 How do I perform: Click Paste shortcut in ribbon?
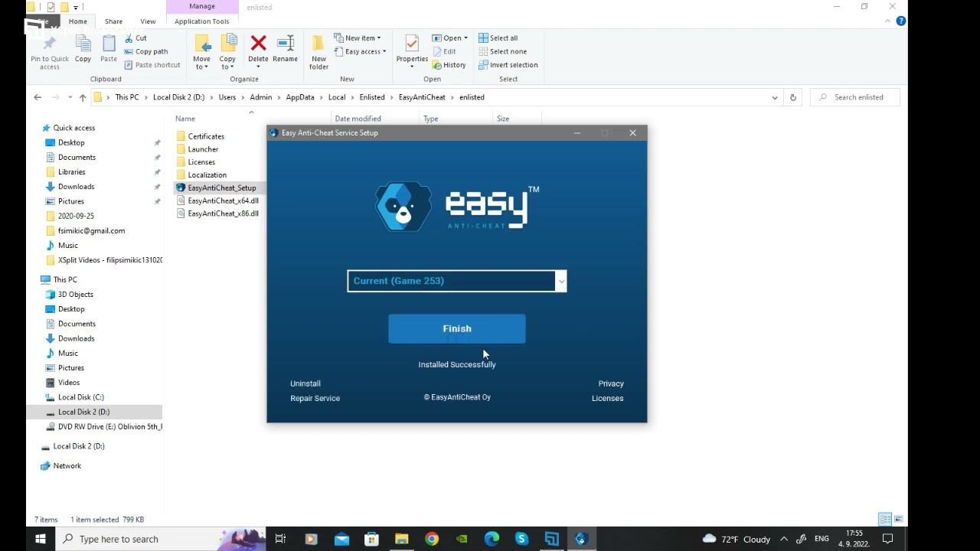152,65
